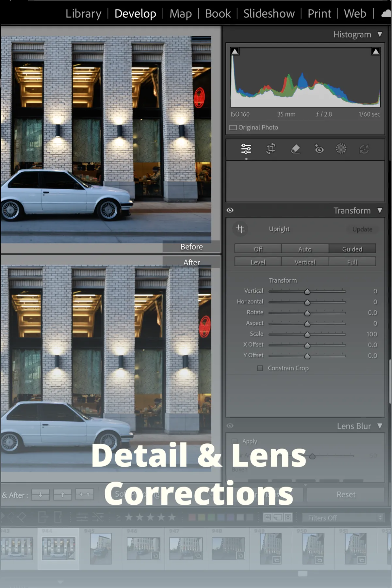Click the badge on thumbnail 946
The width and height of the screenshot is (392, 588).
155,555
